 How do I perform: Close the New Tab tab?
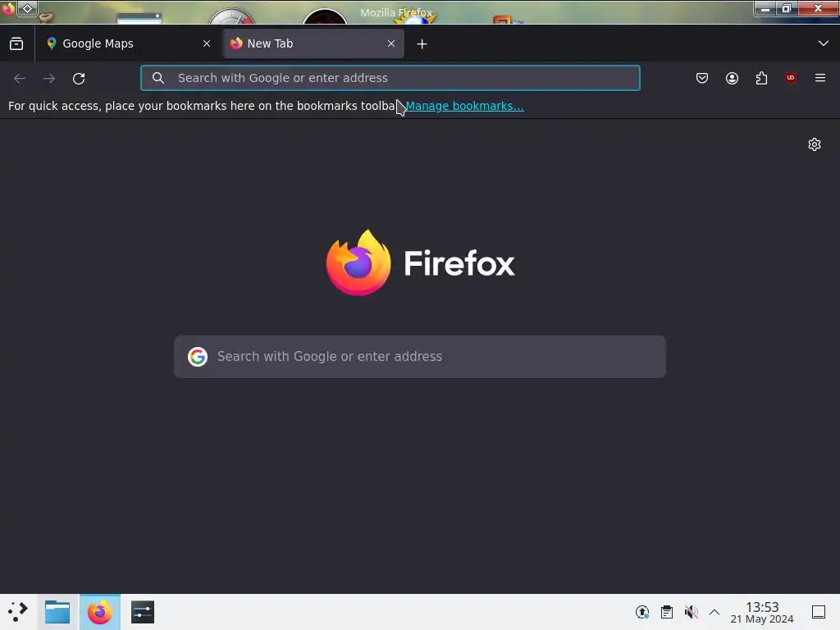tap(391, 43)
